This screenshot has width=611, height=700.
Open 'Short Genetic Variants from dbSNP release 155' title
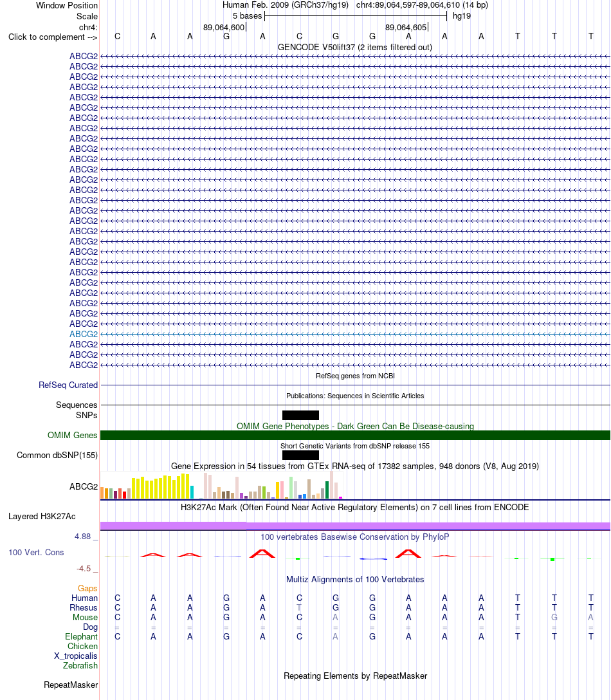[x=355, y=446]
